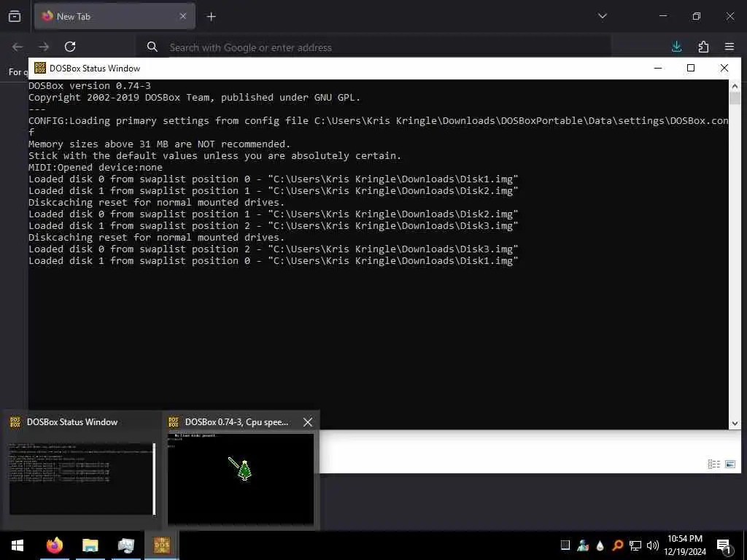
Task: Open File Explorer from the taskbar
Action: pyautogui.click(x=90, y=545)
